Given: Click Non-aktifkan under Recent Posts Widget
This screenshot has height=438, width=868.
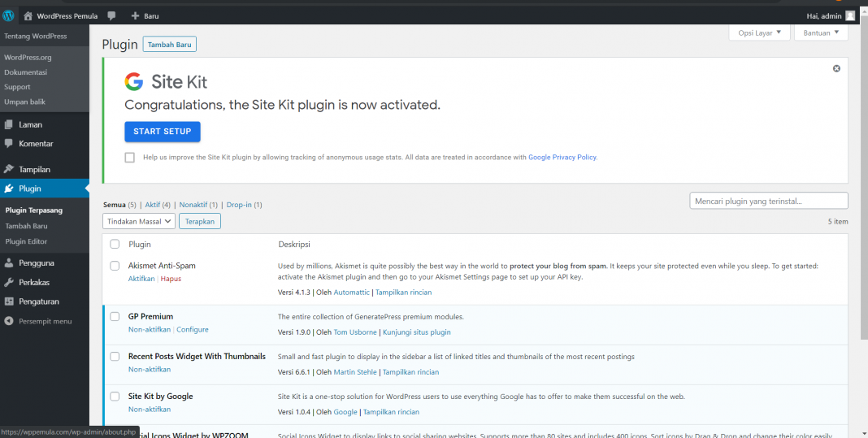Looking at the screenshot, I should [x=150, y=370].
